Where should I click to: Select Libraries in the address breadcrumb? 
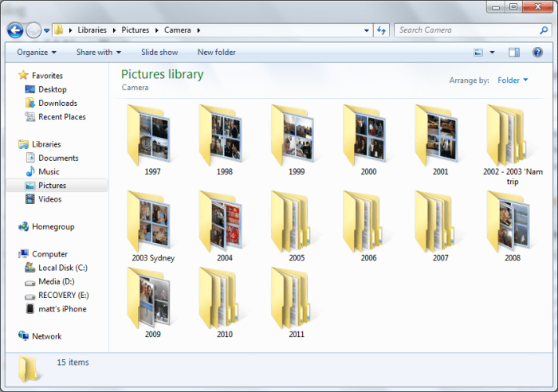(x=92, y=30)
